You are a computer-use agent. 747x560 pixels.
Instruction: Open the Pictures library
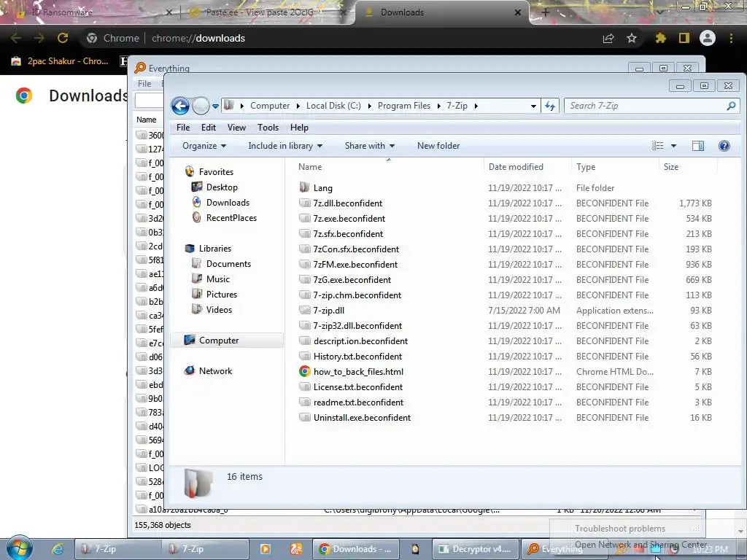tap(222, 295)
